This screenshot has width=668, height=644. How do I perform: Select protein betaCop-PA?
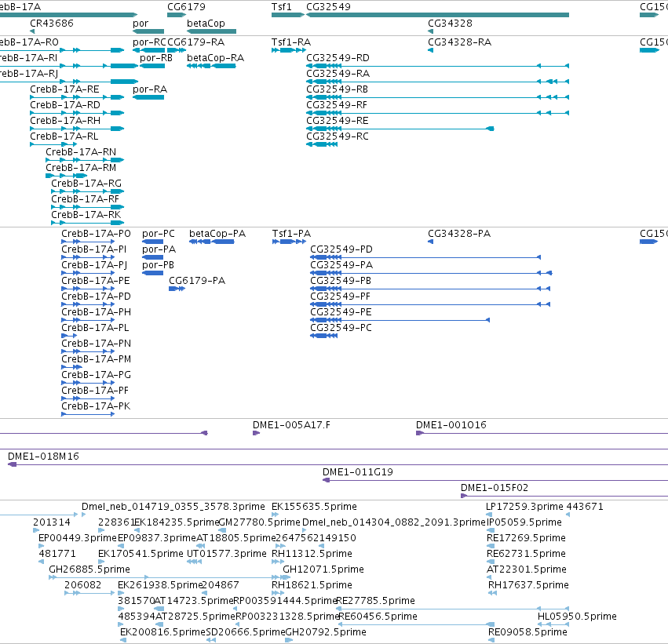tap(217, 234)
